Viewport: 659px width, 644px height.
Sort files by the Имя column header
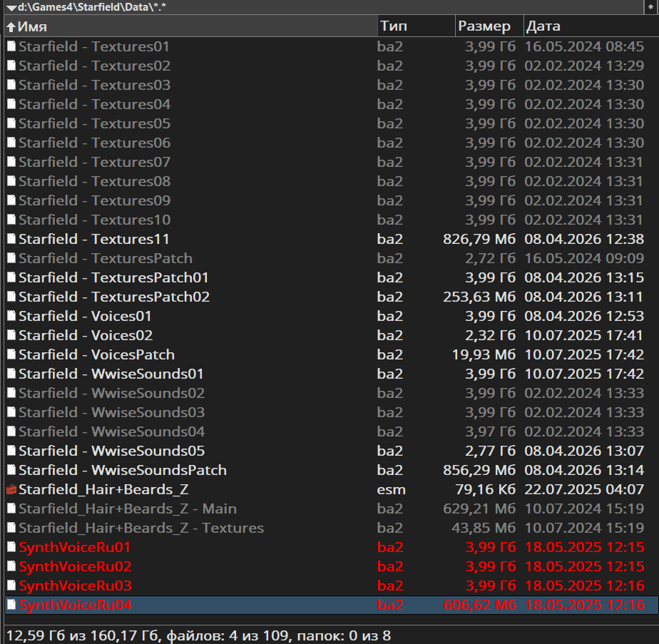point(193,26)
